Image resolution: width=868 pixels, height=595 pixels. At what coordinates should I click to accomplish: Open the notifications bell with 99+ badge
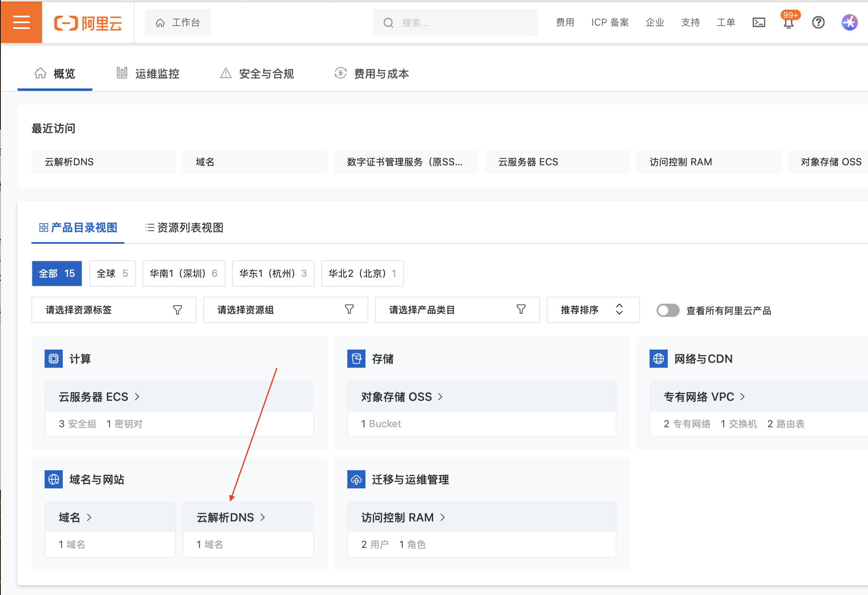789,22
